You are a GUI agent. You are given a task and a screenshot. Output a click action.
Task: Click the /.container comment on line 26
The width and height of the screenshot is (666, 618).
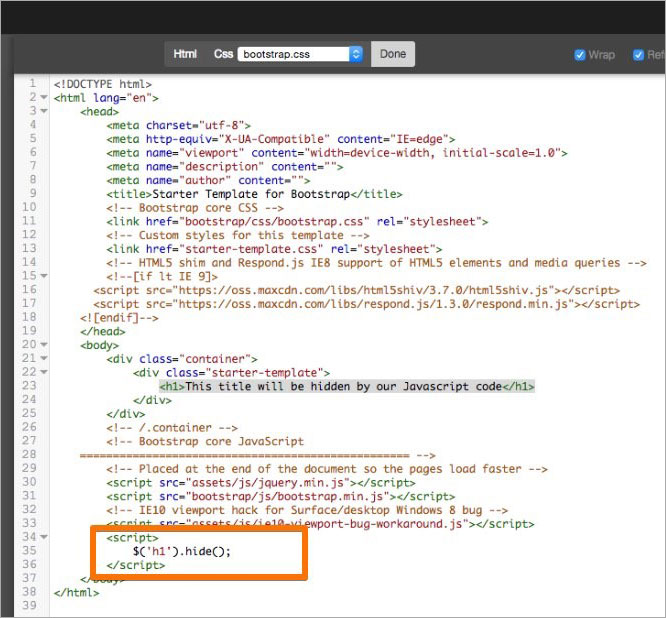coord(172,427)
